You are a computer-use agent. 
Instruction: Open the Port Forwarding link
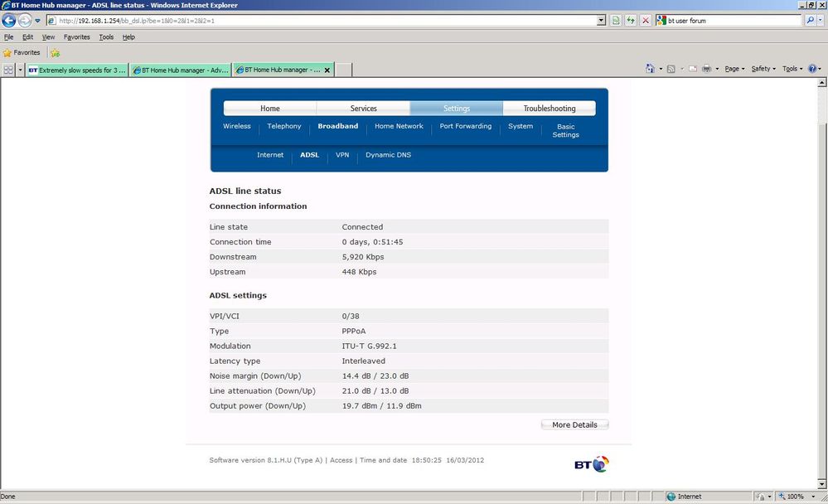pyautogui.click(x=466, y=126)
